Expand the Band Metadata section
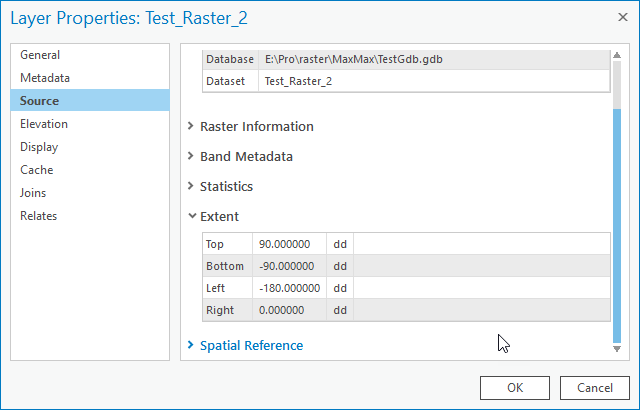 246,157
